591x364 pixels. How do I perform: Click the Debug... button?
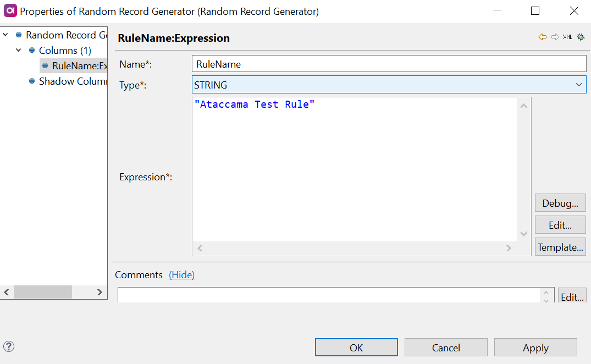[x=560, y=203]
